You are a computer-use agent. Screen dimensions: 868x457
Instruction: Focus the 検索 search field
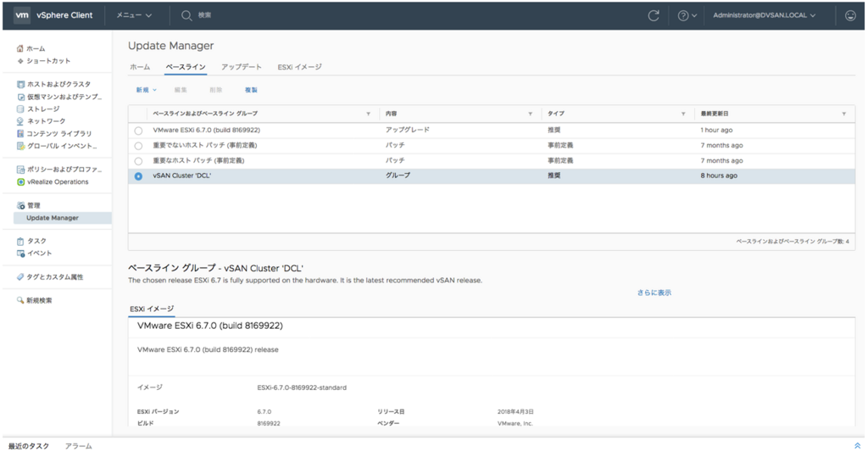pos(205,15)
